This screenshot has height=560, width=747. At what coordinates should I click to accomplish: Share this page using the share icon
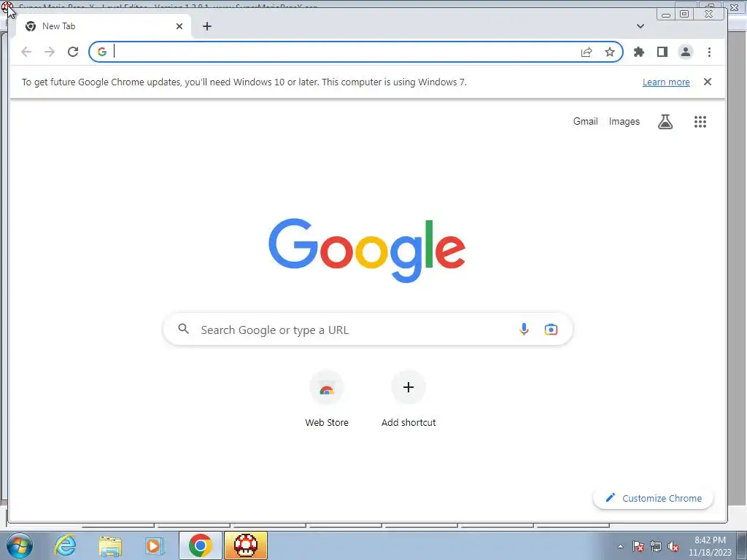click(587, 52)
